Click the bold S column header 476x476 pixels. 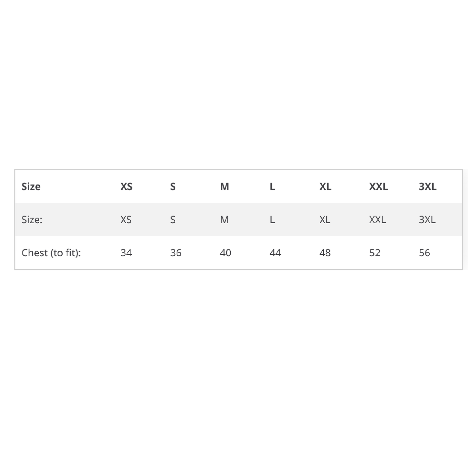[x=173, y=186]
